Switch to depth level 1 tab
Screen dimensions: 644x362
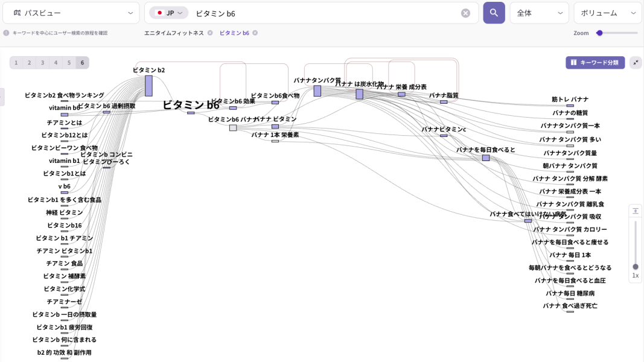tap(16, 63)
